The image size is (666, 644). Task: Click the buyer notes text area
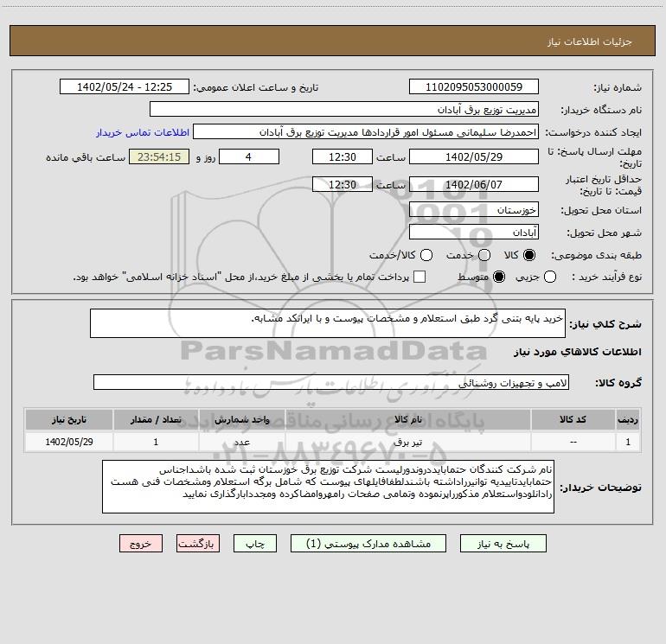[x=329, y=487]
